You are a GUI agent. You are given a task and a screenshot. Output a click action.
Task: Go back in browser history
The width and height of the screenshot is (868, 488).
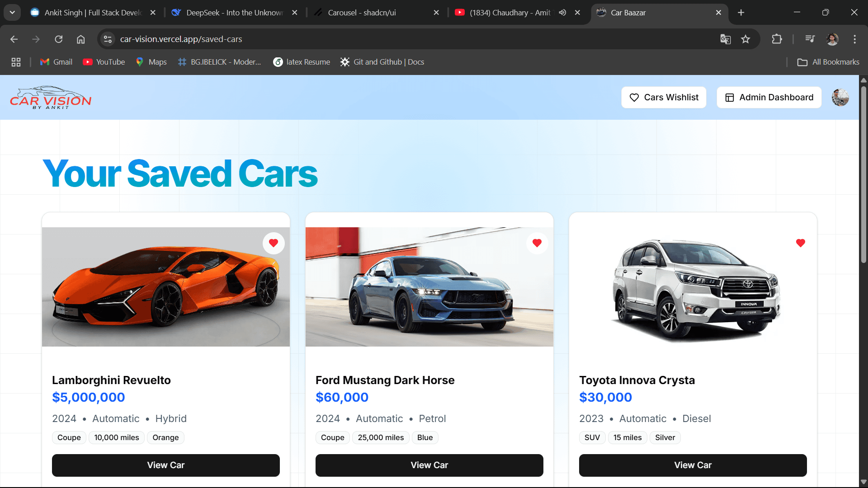pos(14,39)
